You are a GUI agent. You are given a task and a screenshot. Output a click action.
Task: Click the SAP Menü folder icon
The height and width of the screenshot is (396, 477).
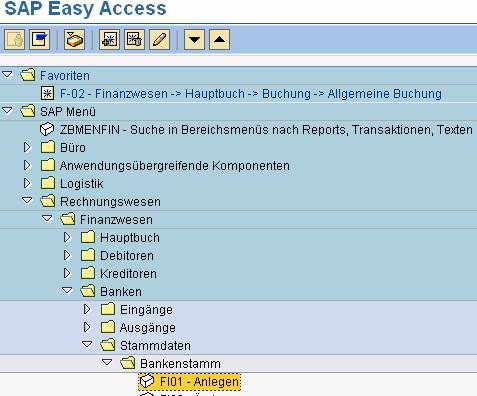tap(28, 111)
